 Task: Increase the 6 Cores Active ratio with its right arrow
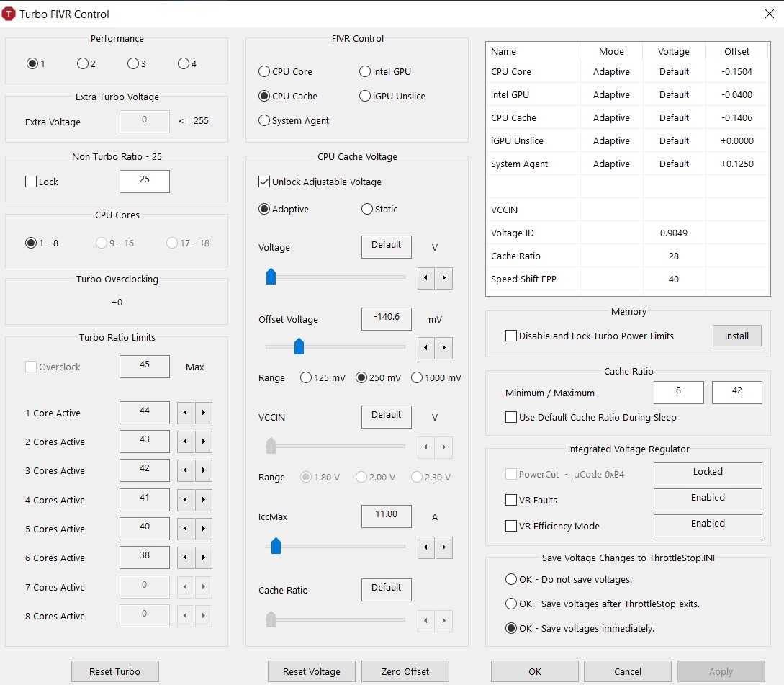click(x=204, y=558)
